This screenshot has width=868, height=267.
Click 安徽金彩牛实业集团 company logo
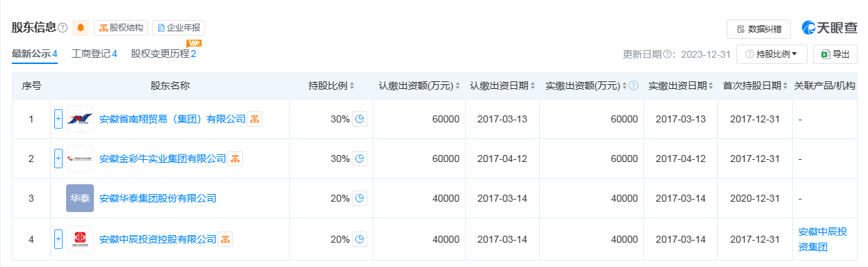[x=80, y=159]
